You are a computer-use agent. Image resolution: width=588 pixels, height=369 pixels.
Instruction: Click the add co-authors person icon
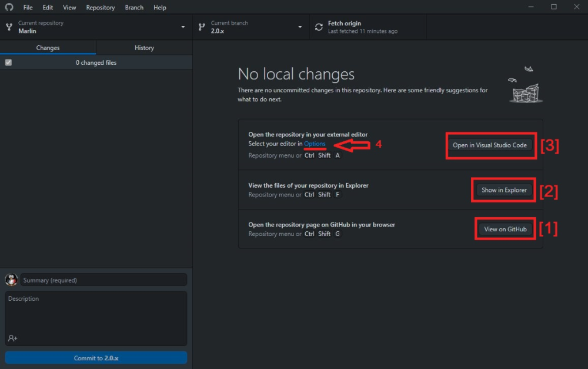[13, 338]
